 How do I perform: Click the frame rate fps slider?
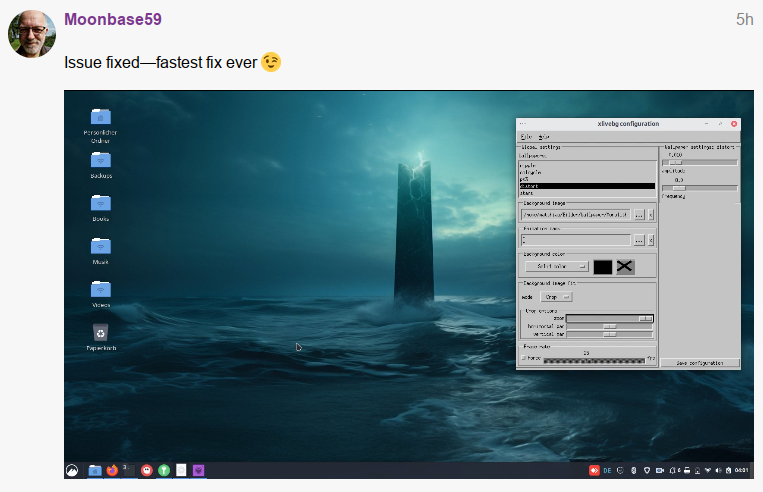click(x=594, y=361)
